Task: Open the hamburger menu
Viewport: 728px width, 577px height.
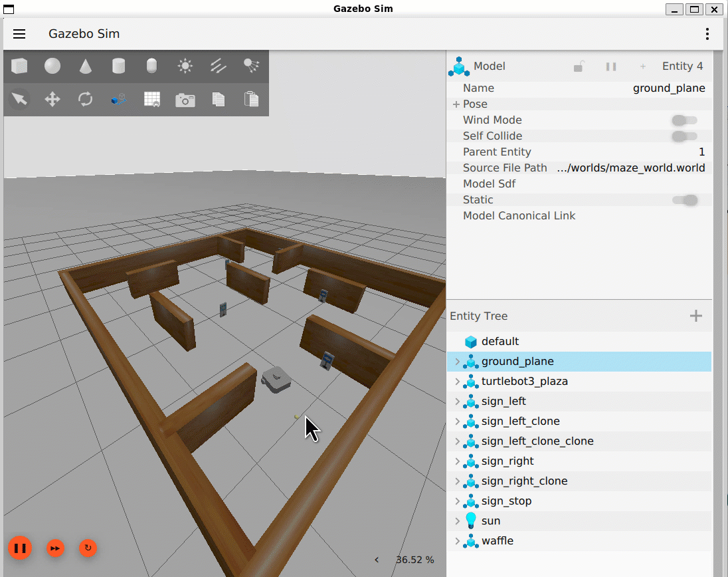Action: coord(19,34)
